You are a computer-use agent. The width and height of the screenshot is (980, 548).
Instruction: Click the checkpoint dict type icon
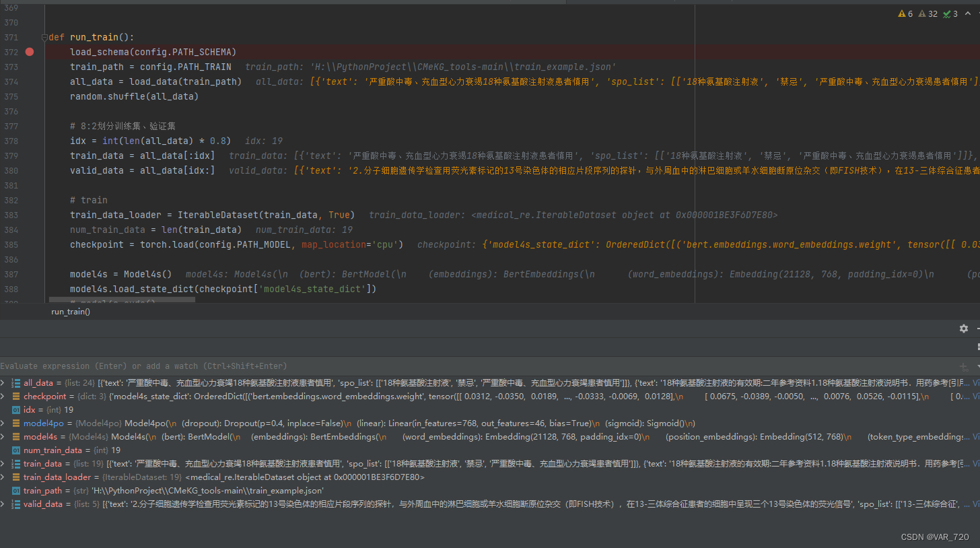pyautogui.click(x=16, y=397)
